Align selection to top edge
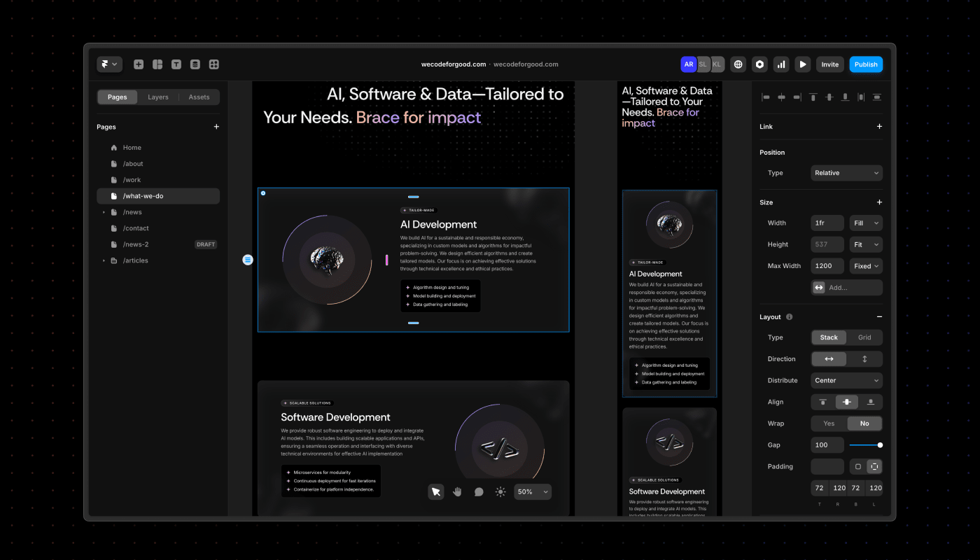This screenshot has height=560, width=980. point(813,97)
